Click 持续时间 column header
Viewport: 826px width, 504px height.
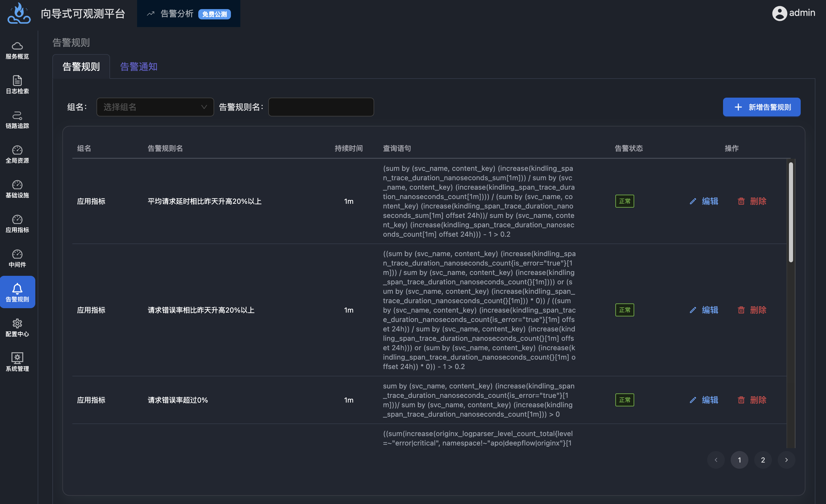click(x=349, y=148)
